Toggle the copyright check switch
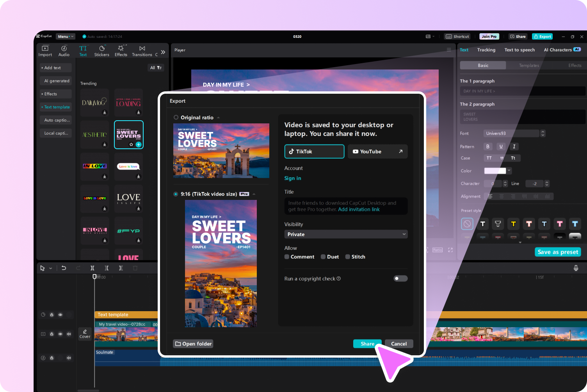587x392 pixels. (400, 278)
